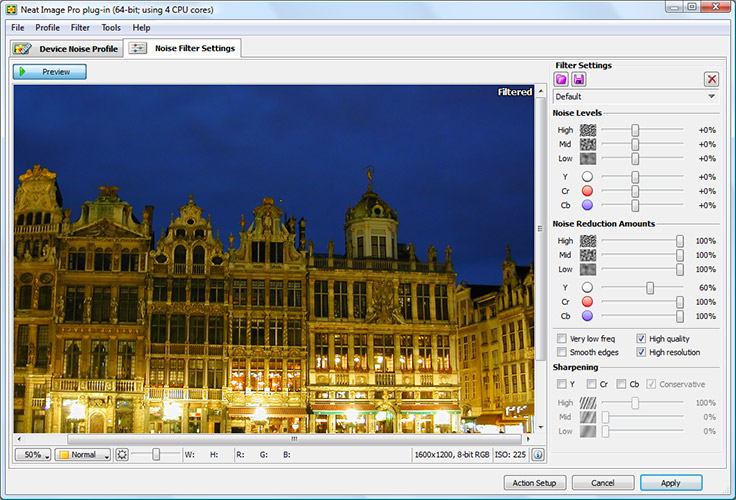Click the Sharpening Mid frequency pattern icon

point(588,417)
